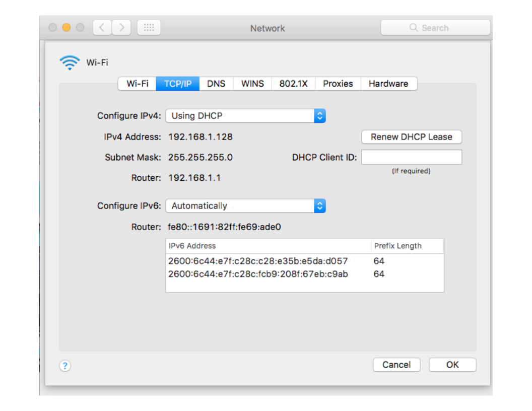The height and width of the screenshot is (411, 532).
Task: Confirm with the OK button
Action: click(x=452, y=365)
